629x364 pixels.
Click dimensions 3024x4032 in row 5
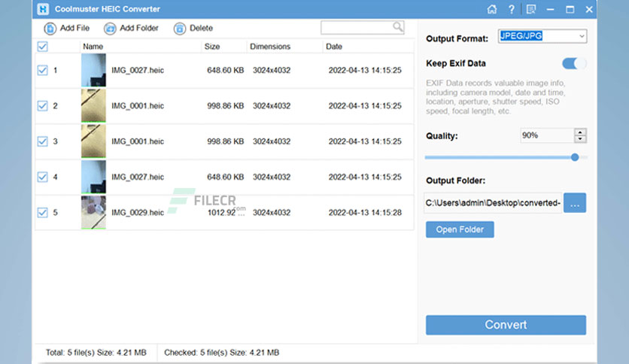[x=272, y=213]
